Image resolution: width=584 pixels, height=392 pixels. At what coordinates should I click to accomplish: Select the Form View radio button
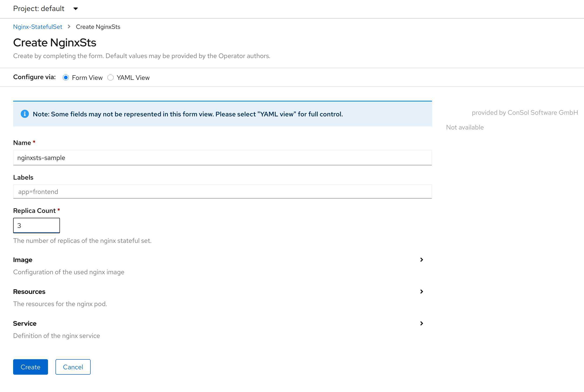66,78
